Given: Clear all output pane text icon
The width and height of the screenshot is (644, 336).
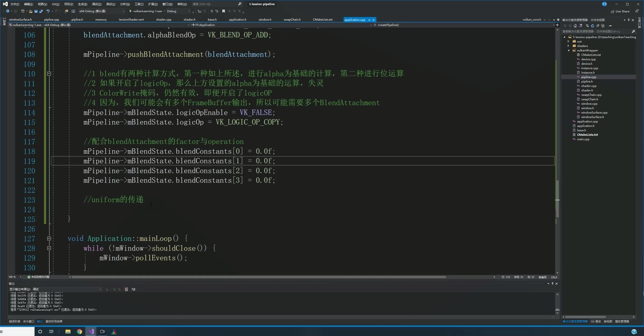Looking at the screenshot, I should [x=126, y=289].
